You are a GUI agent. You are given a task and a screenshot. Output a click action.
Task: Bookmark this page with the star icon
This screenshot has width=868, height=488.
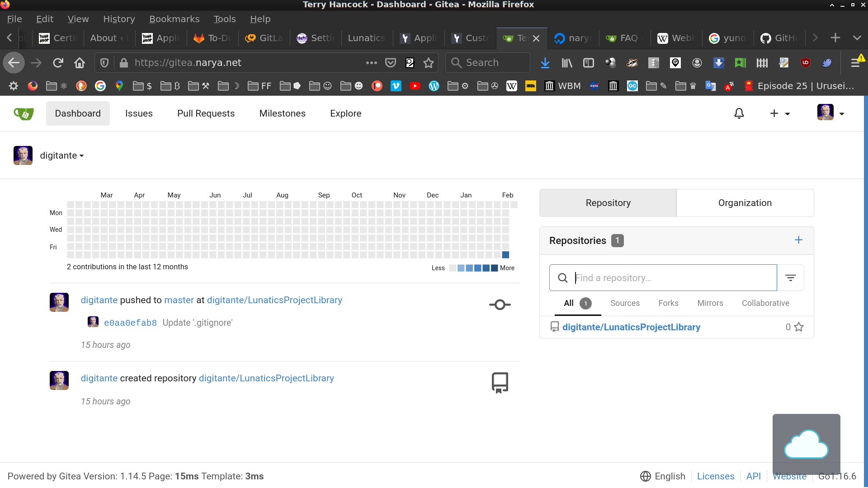[429, 63]
